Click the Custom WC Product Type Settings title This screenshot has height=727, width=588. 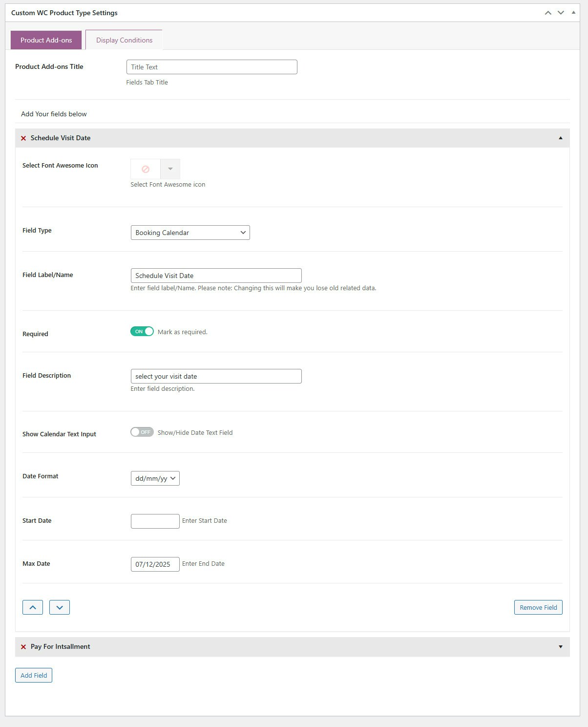(64, 13)
